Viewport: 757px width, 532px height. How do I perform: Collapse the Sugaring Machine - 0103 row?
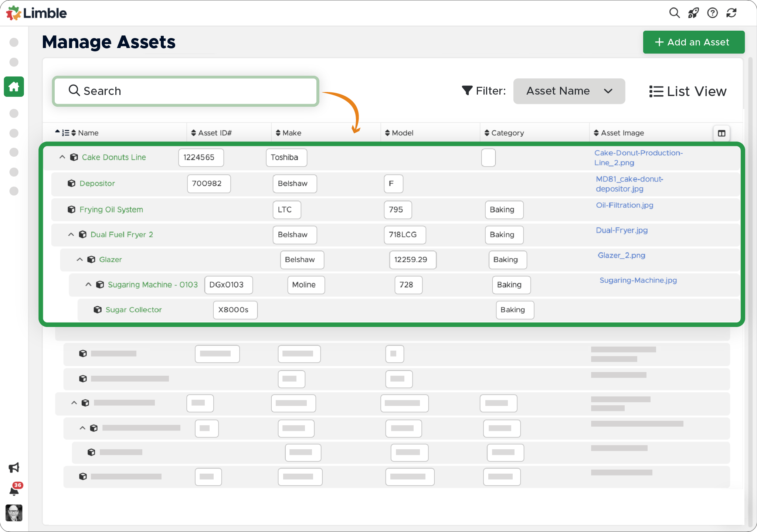coord(88,284)
